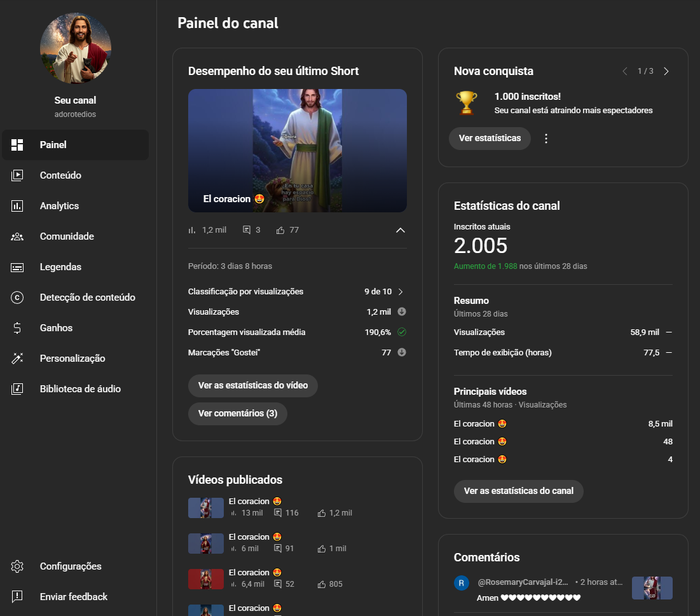Click the Biblioteca de áudio icon
Image resolution: width=700 pixels, height=616 pixels.
17,389
